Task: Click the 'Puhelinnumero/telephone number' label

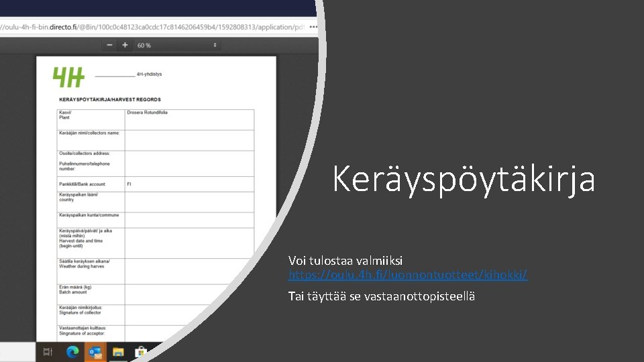Action: point(85,166)
